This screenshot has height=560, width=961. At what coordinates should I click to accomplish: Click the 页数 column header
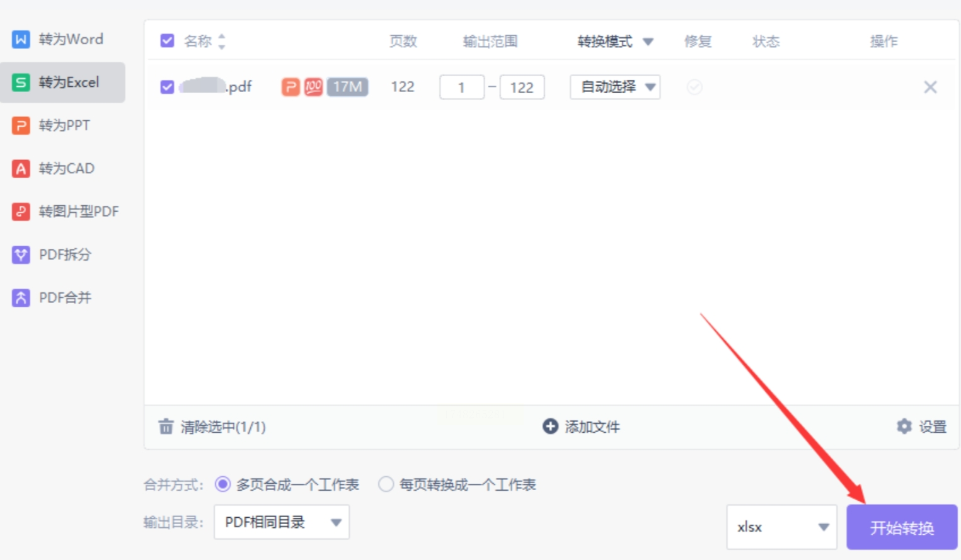(x=403, y=42)
